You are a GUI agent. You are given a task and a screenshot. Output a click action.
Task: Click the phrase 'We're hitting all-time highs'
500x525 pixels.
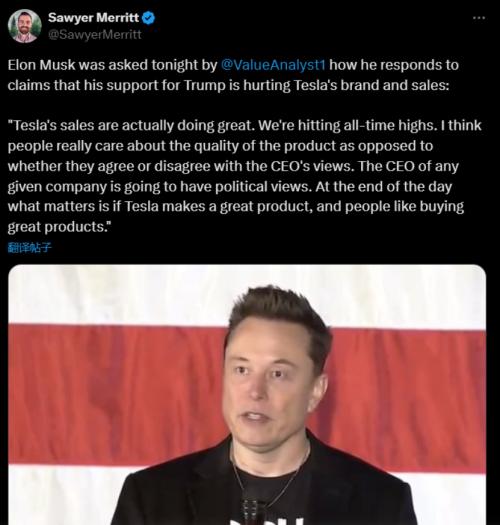(x=348, y=126)
